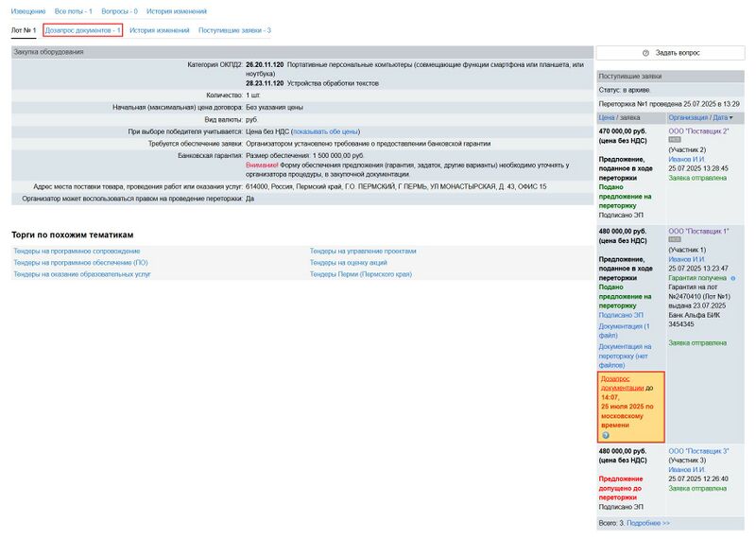756x539 pixels.
Task: Open Документация (1 файл) link
Action: (x=624, y=331)
